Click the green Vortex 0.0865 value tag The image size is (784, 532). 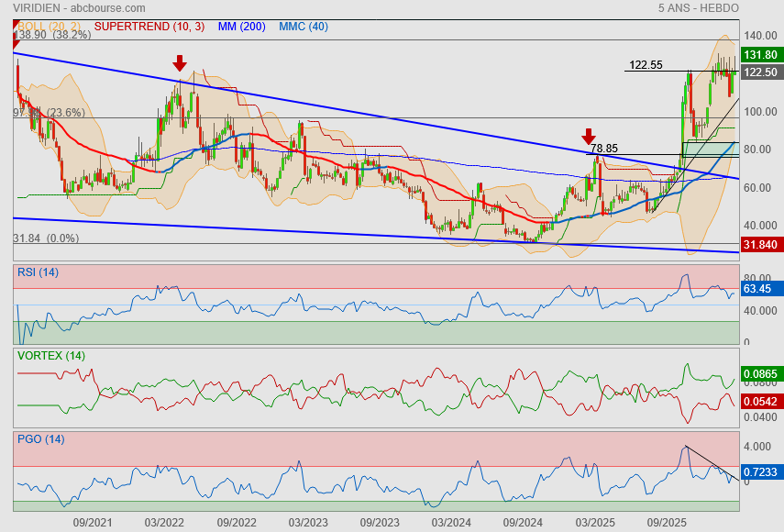click(760, 374)
